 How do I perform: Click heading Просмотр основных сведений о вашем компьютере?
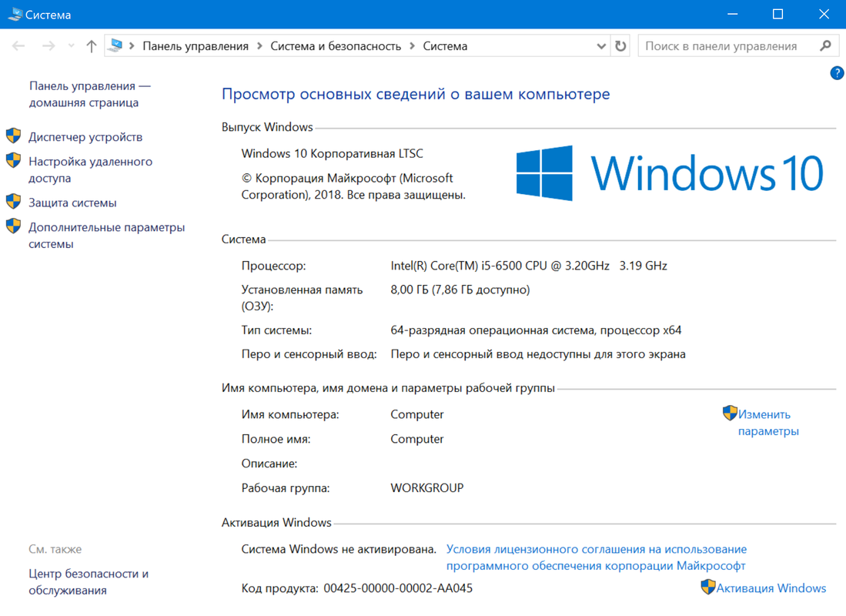click(x=416, y=94)
